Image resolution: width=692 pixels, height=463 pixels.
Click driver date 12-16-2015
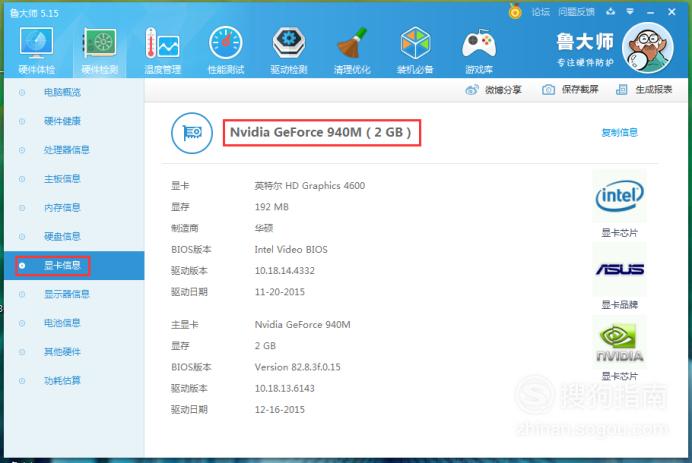pos(279,410)
